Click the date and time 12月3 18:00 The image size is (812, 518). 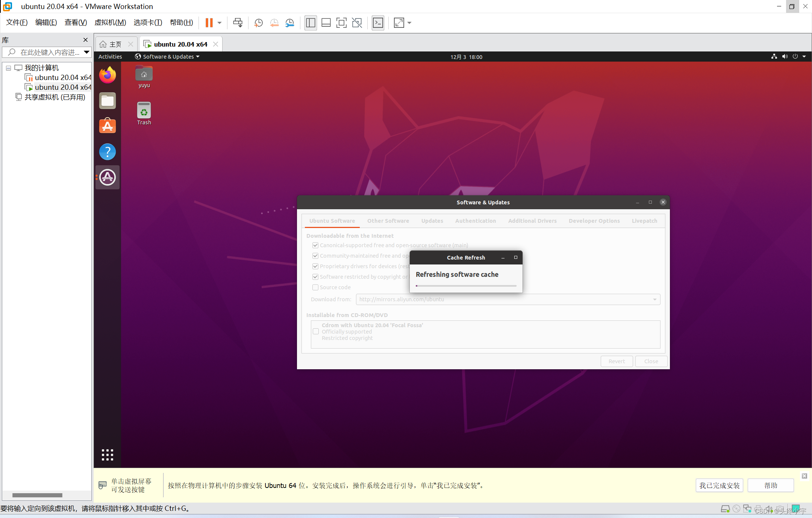(466, 57)
